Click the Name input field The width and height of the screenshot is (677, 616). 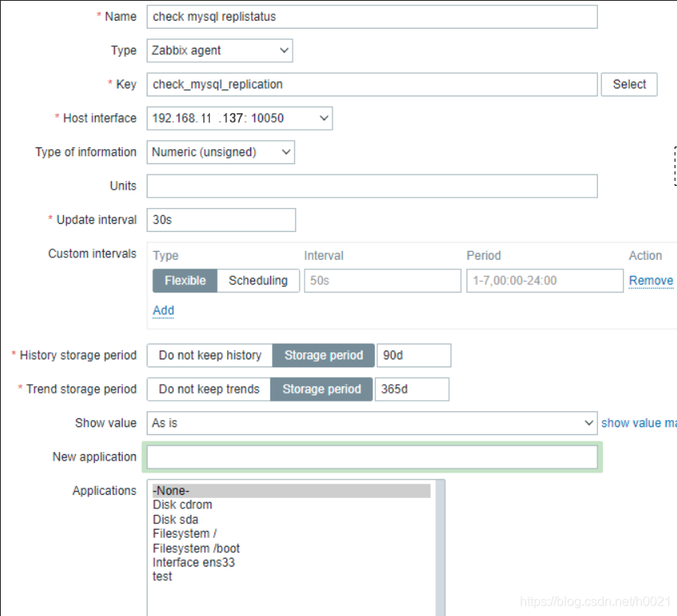click(x=372, y=17)
